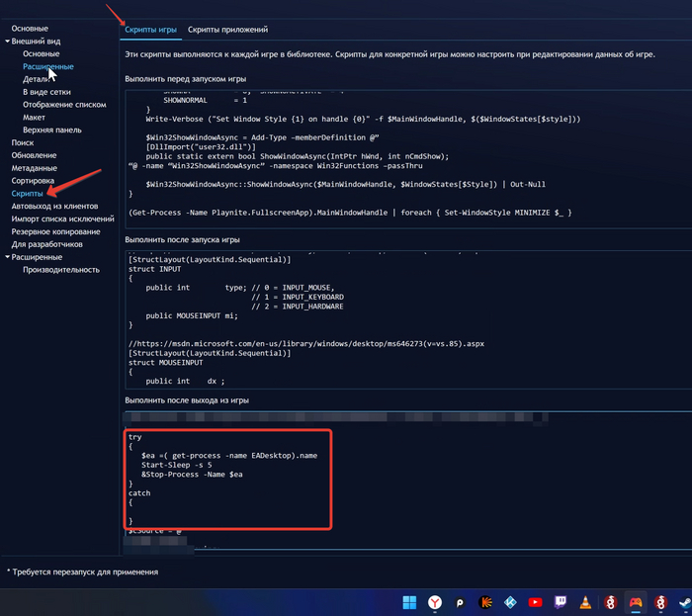The image size is (692, 616).
Task: Open the top-level Основные settings
Action: 30,29
